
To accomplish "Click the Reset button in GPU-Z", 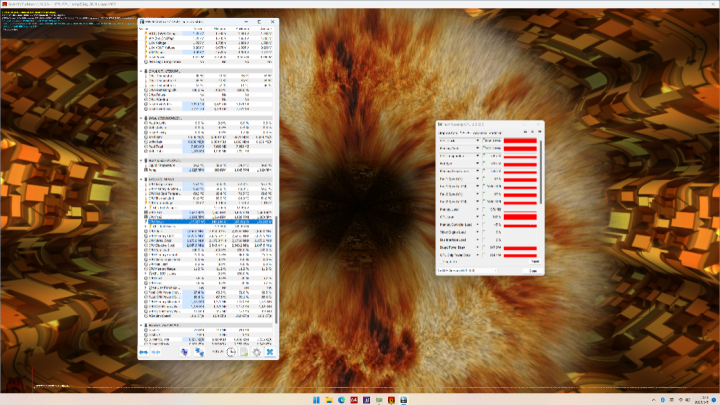I will tap(534, 261).
